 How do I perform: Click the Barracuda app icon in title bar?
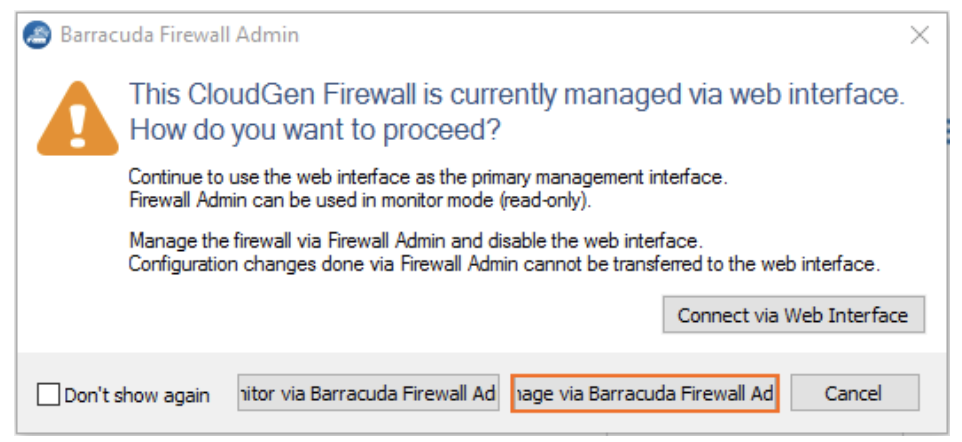coord(37,35)
